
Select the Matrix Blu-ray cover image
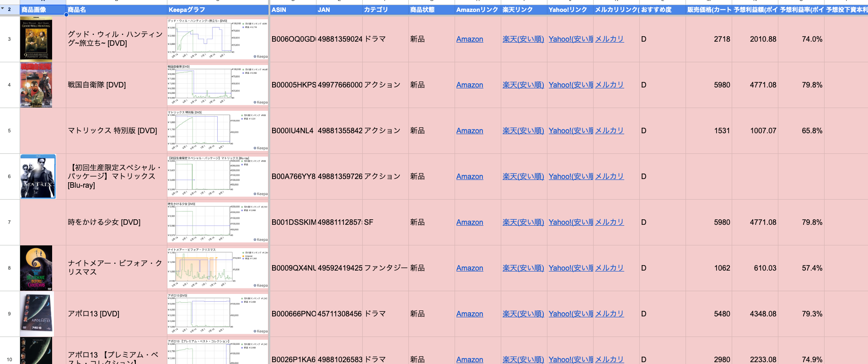[x=38, y=176]
